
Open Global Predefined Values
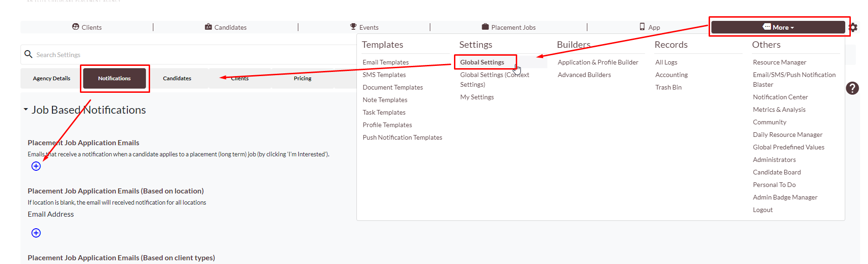pos(789,147)
